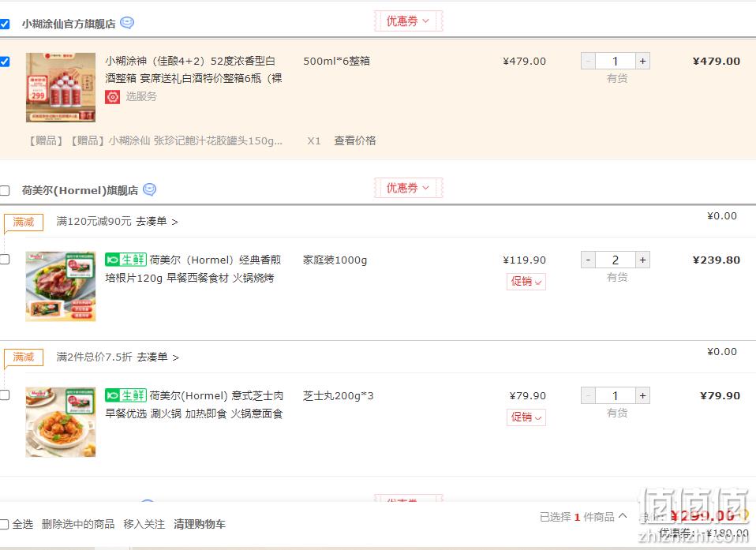This screenshot has height=550, width=756.
Task: Click 选服务 to choose a service
Action: [141, 97]
